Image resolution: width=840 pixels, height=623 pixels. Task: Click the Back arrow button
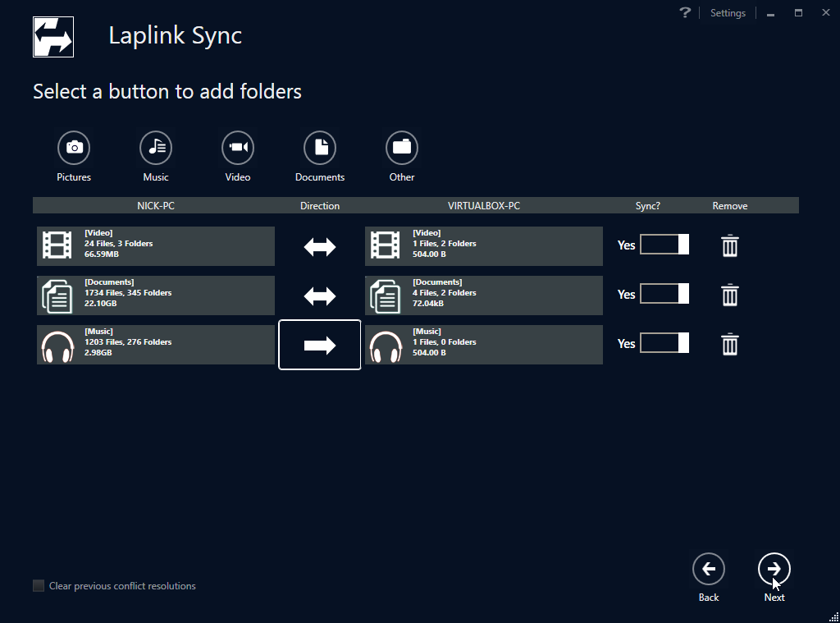pos(709,569)
